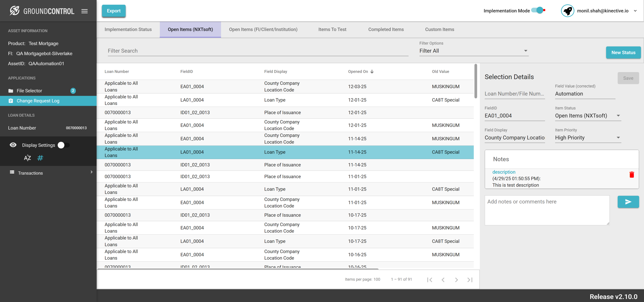Open the Completed Items tab
The image size is (644, 302).
pyautogui.click(x=386, y=29)
